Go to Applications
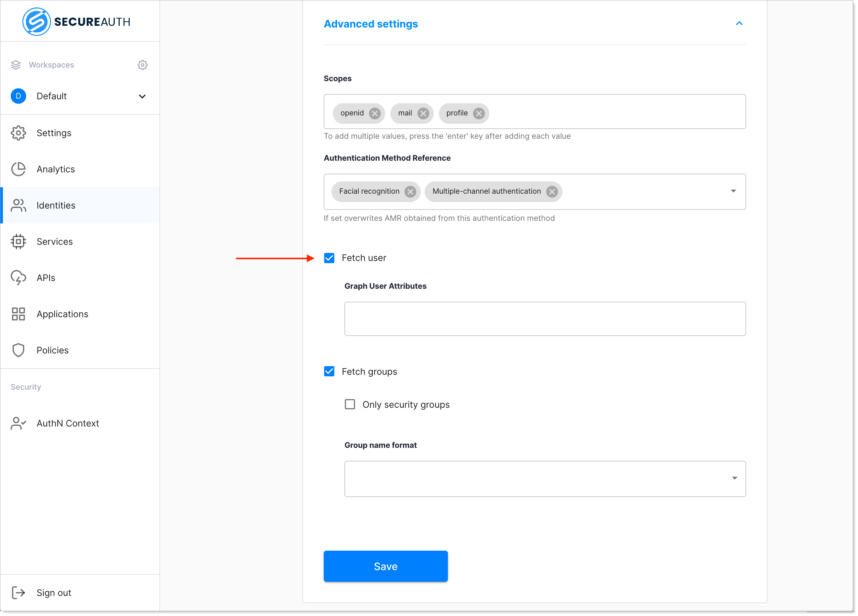The image size is (858, 616). pyautogui.click(x=80, y=315)
